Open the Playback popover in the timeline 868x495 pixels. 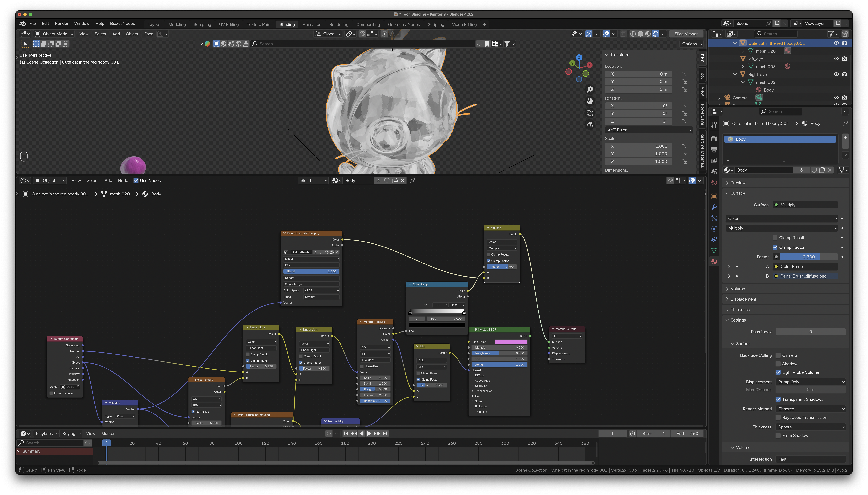(47, 434)
